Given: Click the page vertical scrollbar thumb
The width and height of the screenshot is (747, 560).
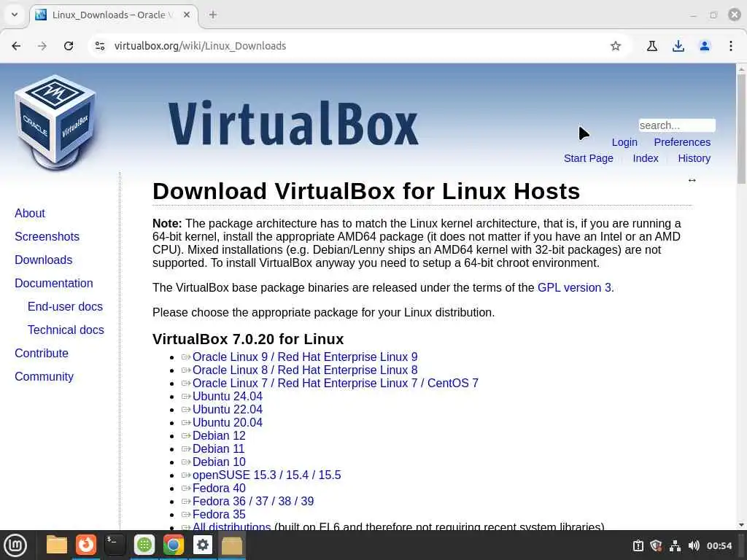Looking at the screenshot, I should (x=741, y=128).
